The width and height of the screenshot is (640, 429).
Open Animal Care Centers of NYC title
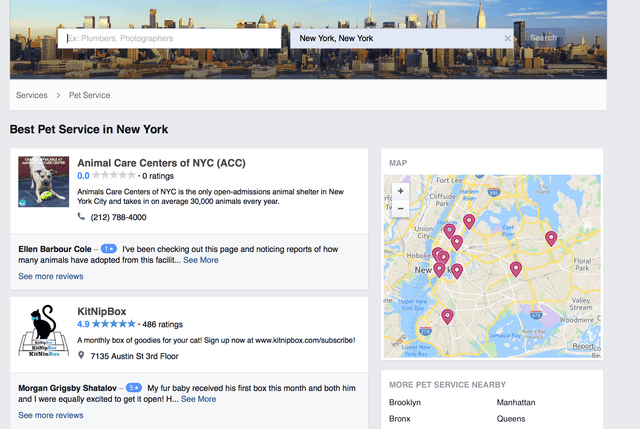click(x=161, y=163)
